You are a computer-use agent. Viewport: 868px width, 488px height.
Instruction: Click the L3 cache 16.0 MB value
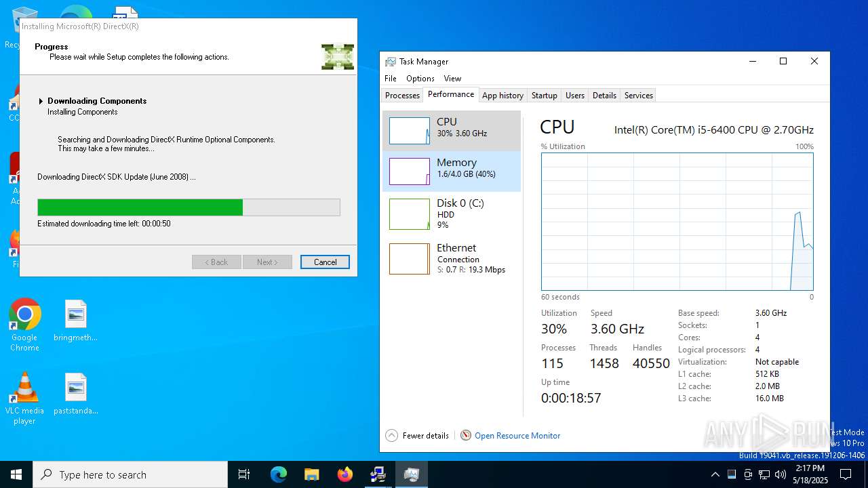pos(770,399)
